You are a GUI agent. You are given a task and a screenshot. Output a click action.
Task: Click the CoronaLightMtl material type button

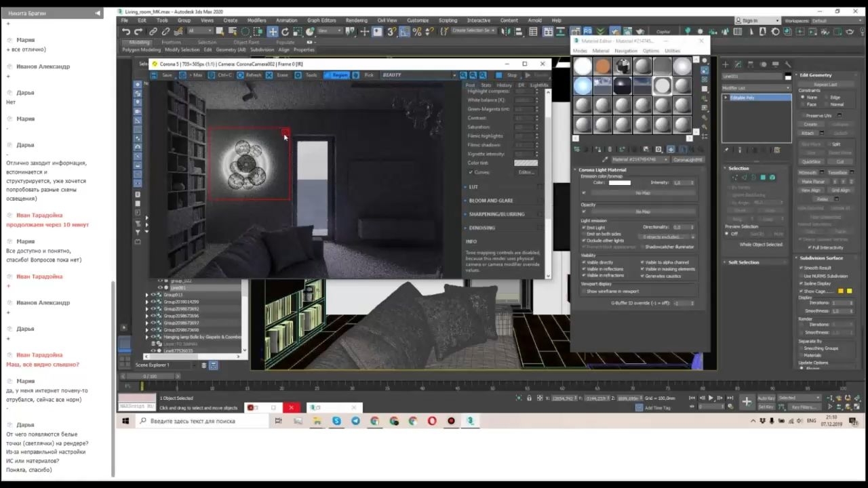click(688, 159)
